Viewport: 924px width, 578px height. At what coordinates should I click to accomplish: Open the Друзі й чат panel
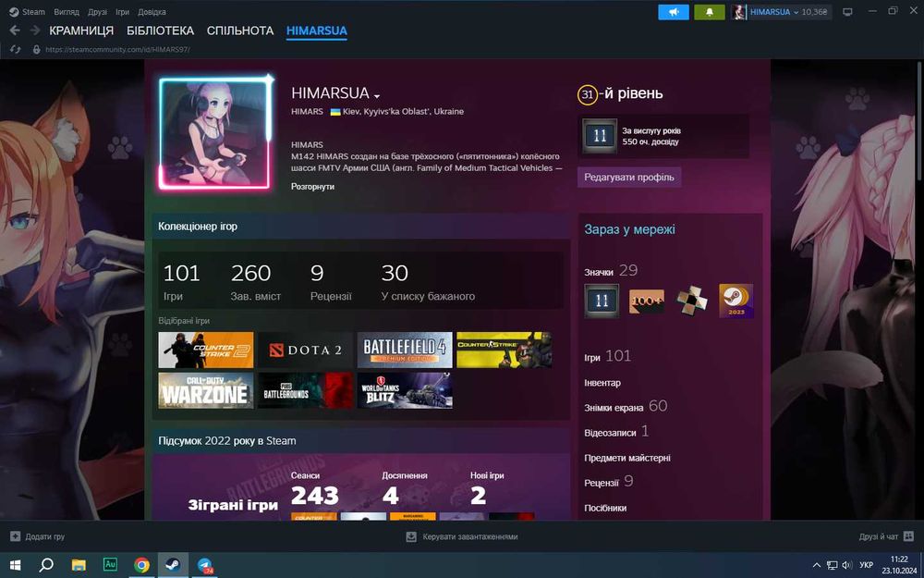click(x=886, y=536)
